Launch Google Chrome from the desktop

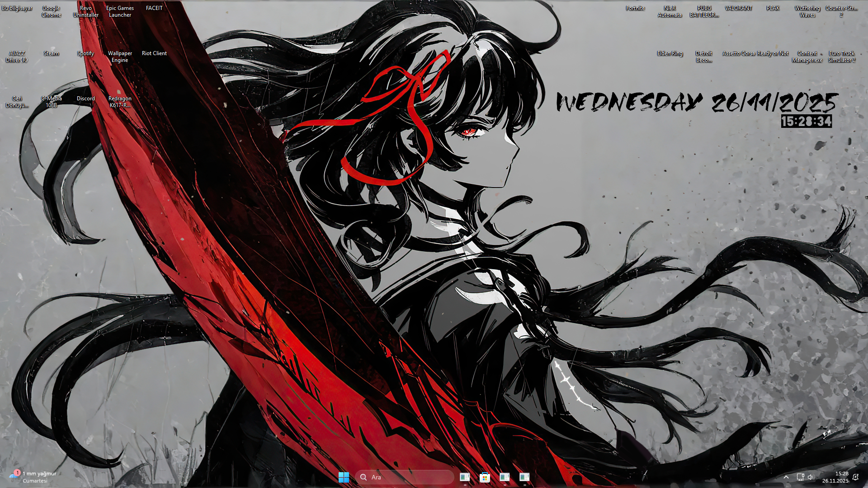[51, 11]
